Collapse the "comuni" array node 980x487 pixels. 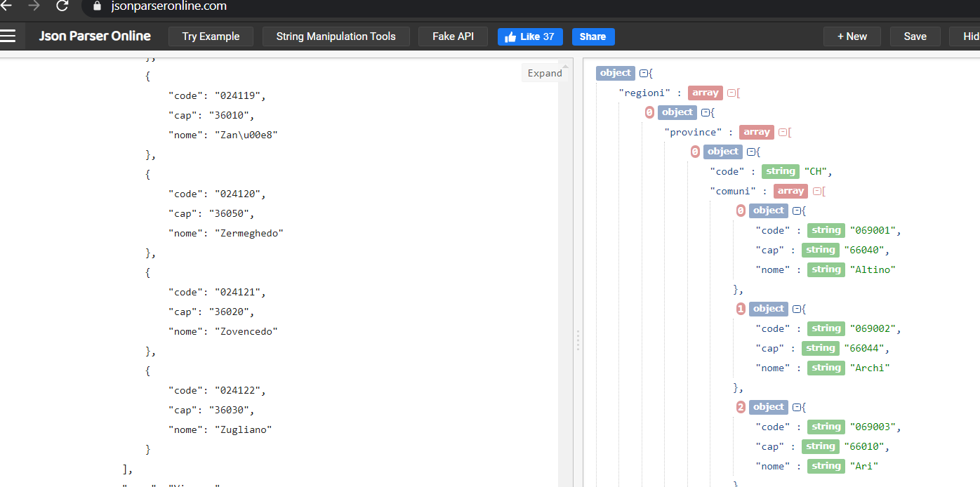point(816,191)
